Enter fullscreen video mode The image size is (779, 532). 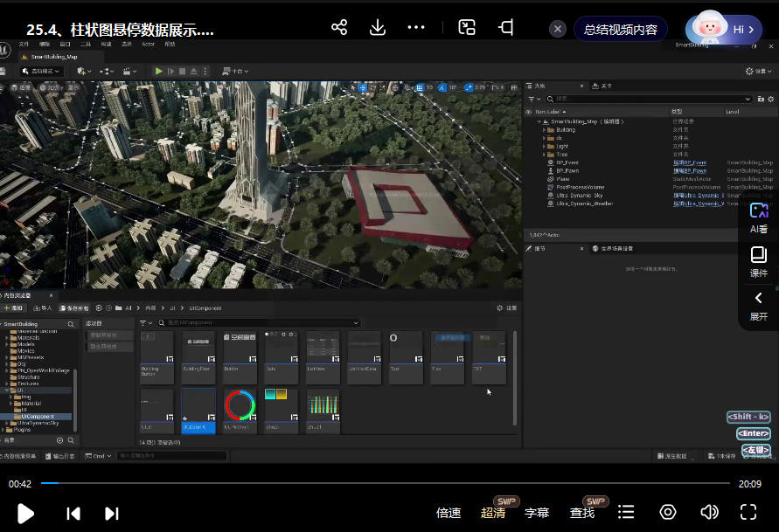748,513
